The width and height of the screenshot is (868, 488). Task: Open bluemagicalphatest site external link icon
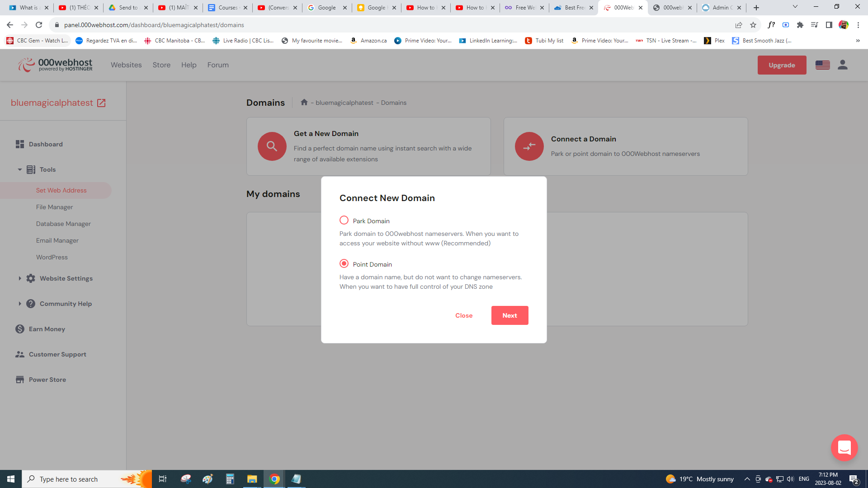point(101,103)
